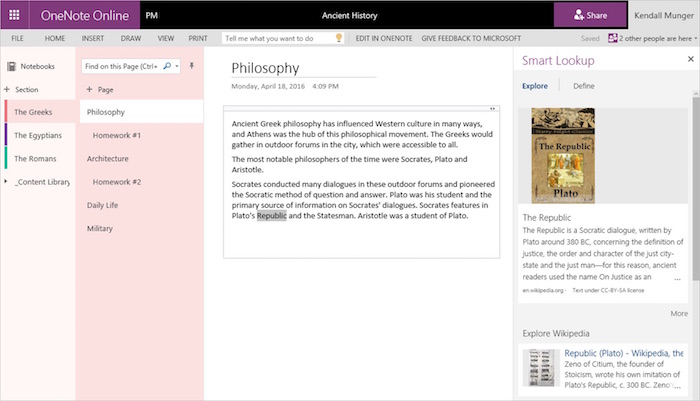Click the plus icon to add Page
The width and height of the screenshot is (700, 401).
(x=88, y=89)
